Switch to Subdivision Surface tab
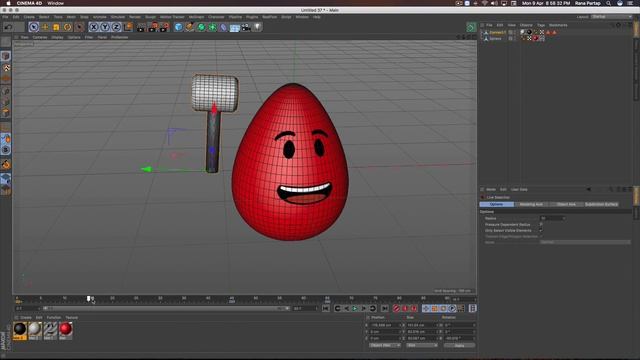The width and height of the screenshot is (640, 360). click(x=601, y=204)
